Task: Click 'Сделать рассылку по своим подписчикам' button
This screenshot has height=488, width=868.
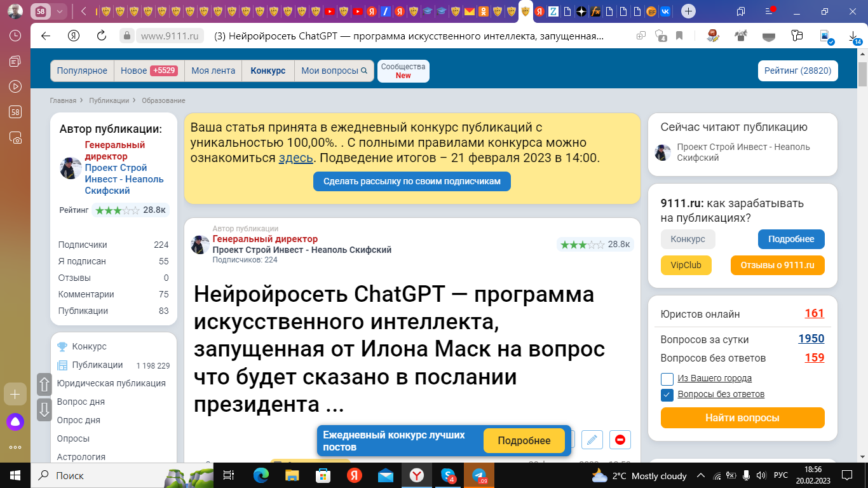Action: pos(412,181)
